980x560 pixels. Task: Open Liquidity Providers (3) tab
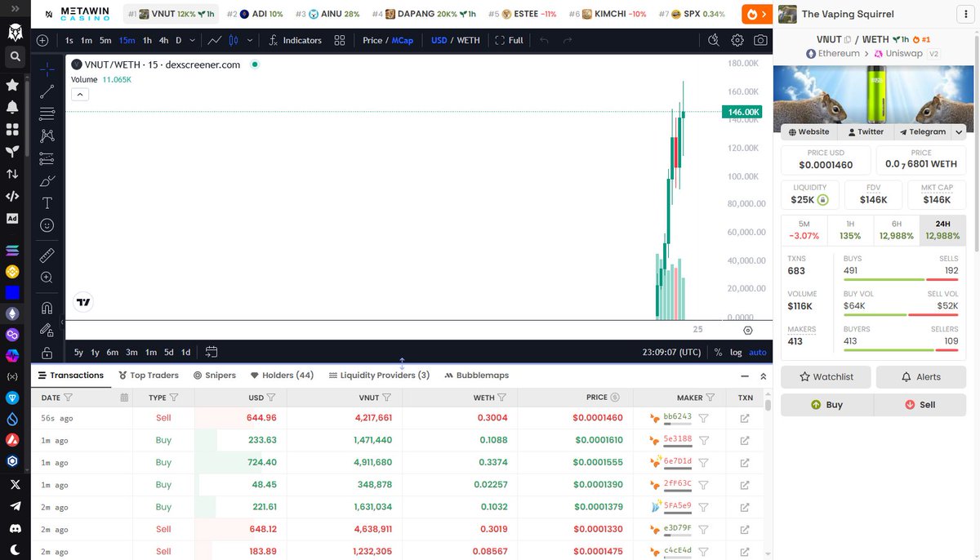coord(379,376)
